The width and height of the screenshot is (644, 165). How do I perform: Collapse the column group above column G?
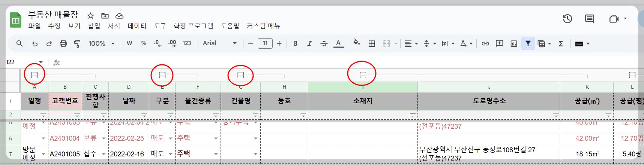[x=241, y=75]
